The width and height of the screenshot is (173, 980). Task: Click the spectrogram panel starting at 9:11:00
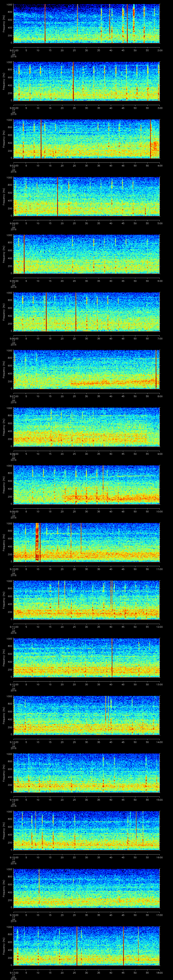(x=87, y=600)
